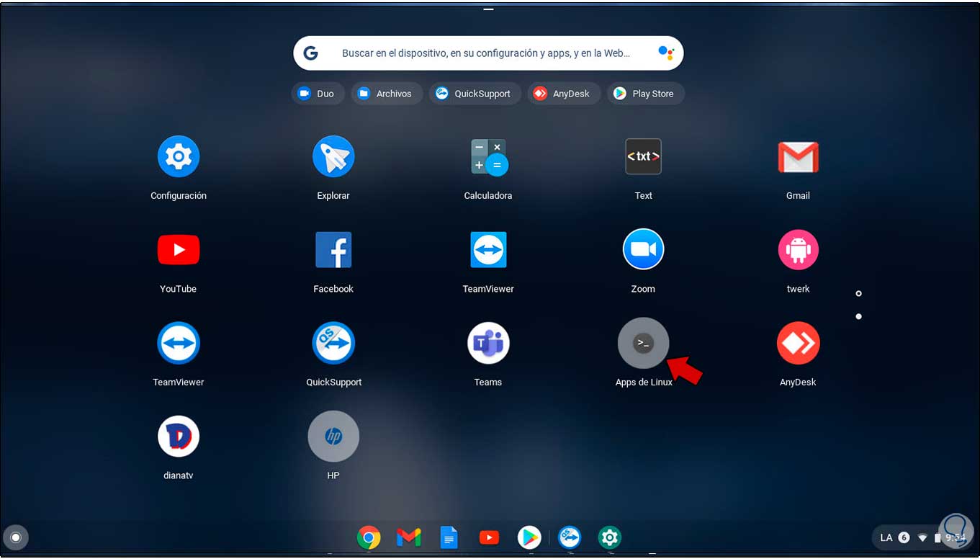The image size is (980, 559).
Task: Open notifications badge showing 6
Action: pos(904,537)
